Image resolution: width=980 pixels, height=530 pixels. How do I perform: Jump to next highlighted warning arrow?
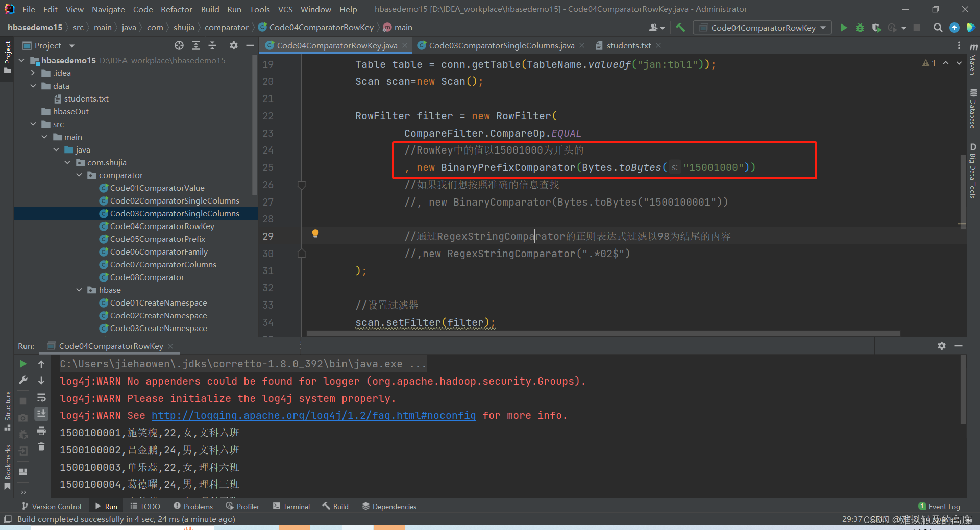959,63
